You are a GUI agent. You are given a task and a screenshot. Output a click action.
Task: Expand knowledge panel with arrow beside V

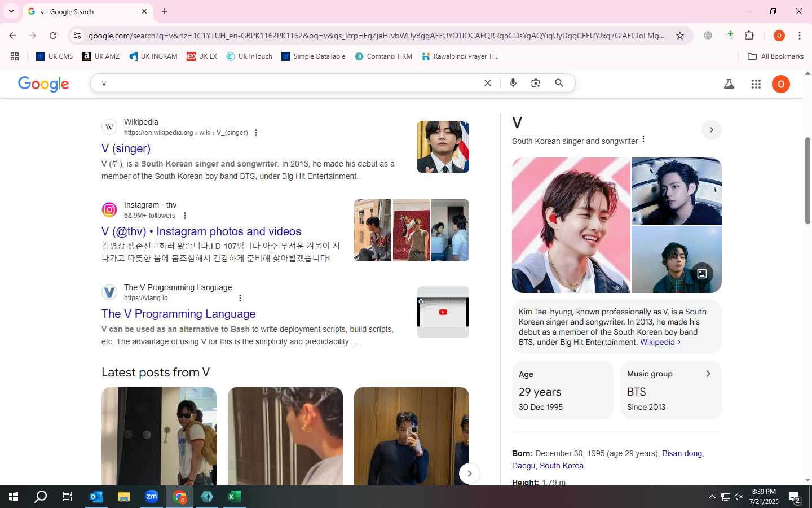(712, 130)
